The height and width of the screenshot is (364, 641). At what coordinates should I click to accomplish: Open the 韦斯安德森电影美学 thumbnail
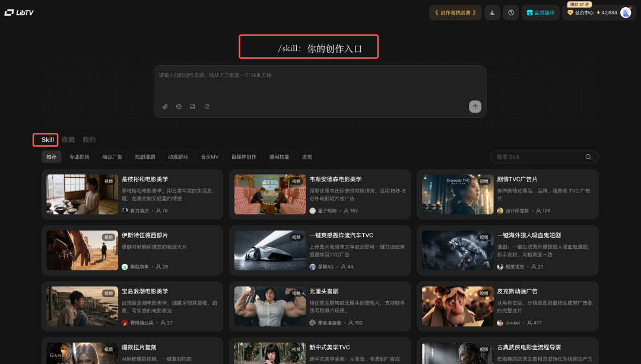click(x=270, y=194)
